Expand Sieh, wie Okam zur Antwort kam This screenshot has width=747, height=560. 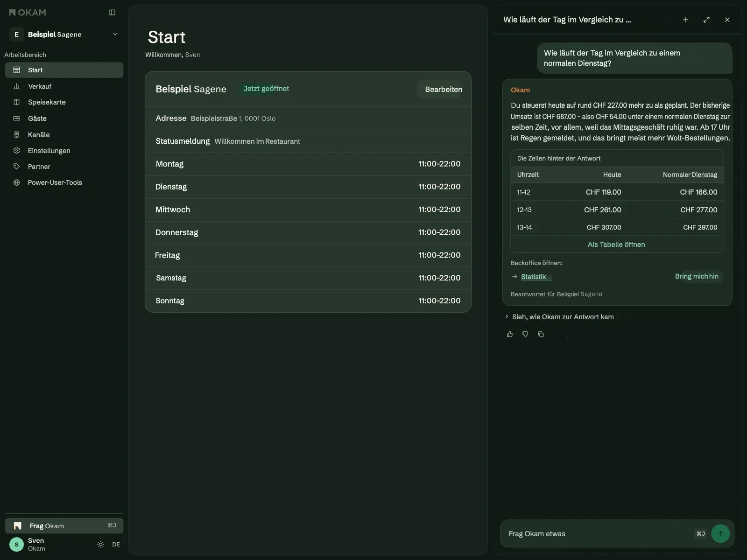[559, 317]
